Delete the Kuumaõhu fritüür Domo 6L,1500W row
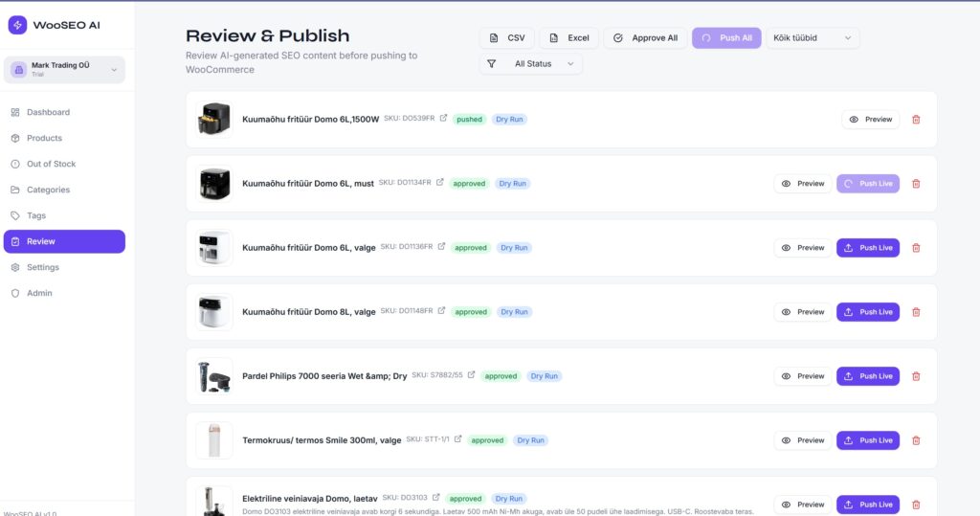The height and width of the screenshot is (516, 980). 916,120
